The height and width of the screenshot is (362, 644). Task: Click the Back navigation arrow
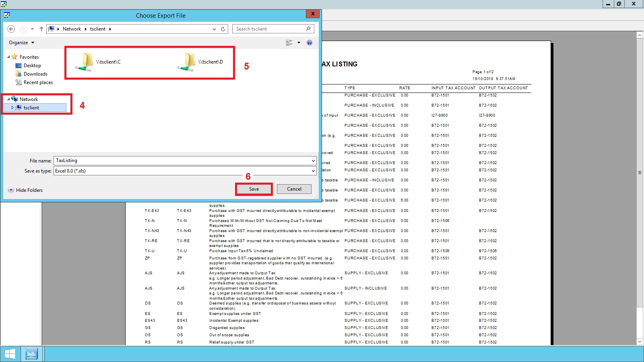[11, 29]
